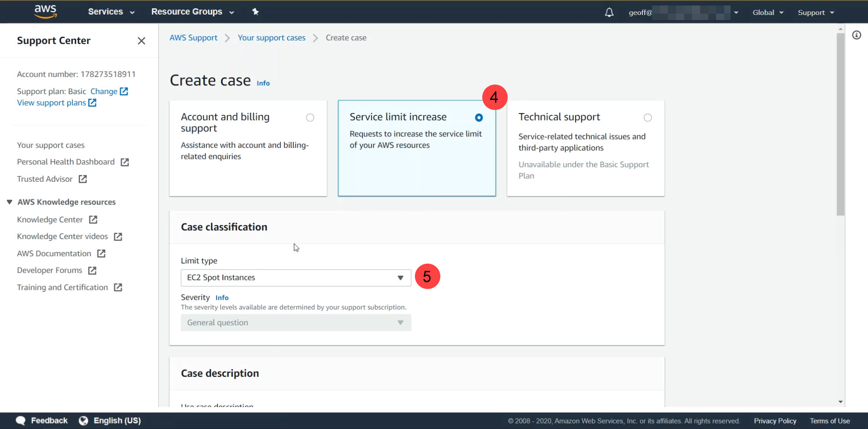Image resolution: width=868 pixels, height=429 pixels.
Task: Open Terms of Use link
Action: point(830,421)
